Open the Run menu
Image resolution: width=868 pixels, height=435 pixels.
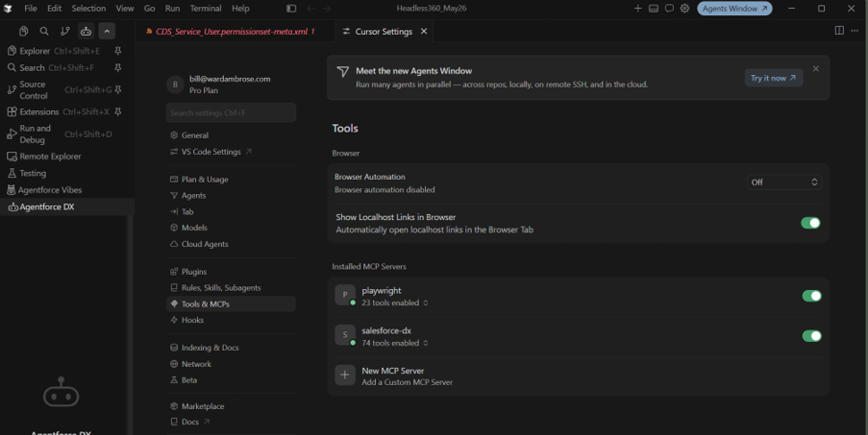pyautogui.click(x=172, y=9)
